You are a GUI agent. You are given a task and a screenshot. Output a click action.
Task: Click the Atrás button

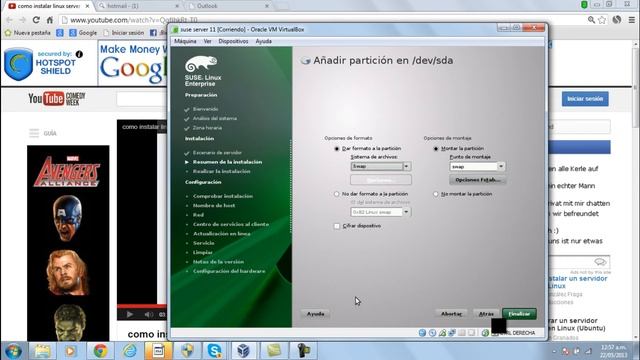click(x=486, y=313)
